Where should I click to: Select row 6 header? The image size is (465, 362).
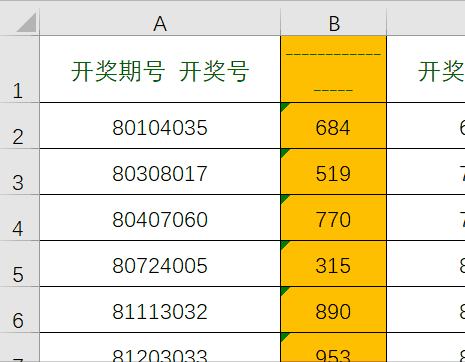pos(19,310)
